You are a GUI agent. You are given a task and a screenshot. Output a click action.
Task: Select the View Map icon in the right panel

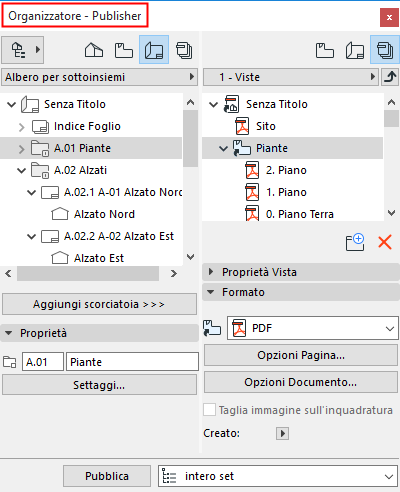tap(325, 50)
